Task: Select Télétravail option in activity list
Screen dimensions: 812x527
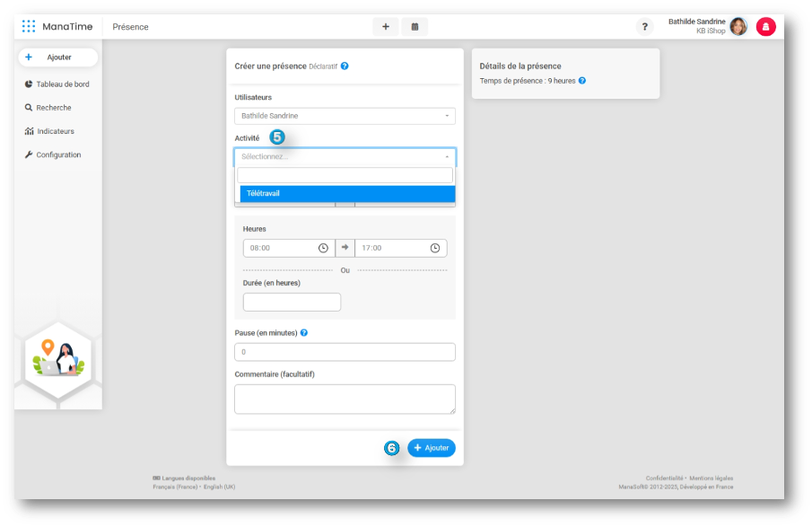Action: pyautogui.click(x=347, y=193)
